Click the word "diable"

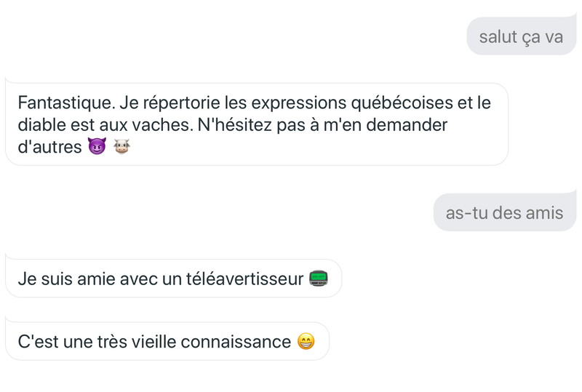(40, 125)
